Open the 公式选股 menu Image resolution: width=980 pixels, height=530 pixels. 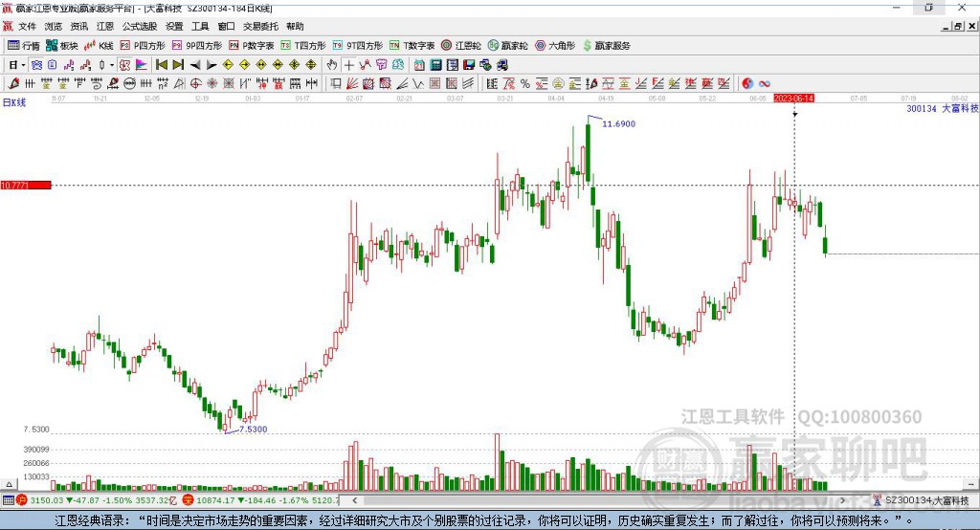click(140, 26)
